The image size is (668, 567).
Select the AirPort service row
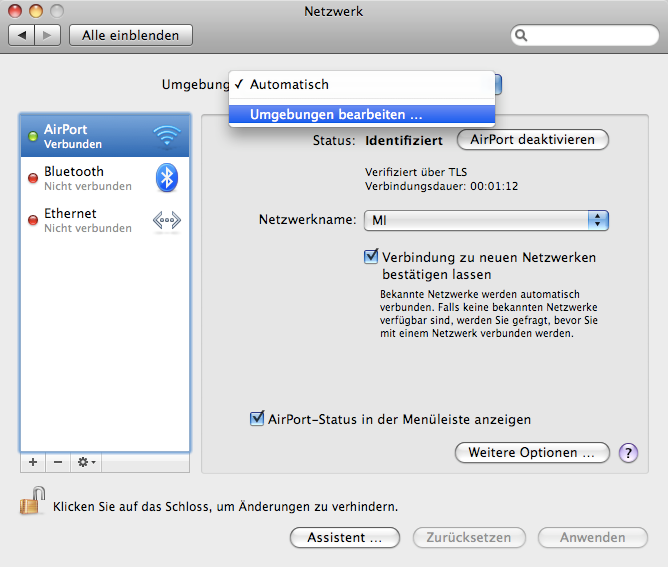(x=105, y=136)
